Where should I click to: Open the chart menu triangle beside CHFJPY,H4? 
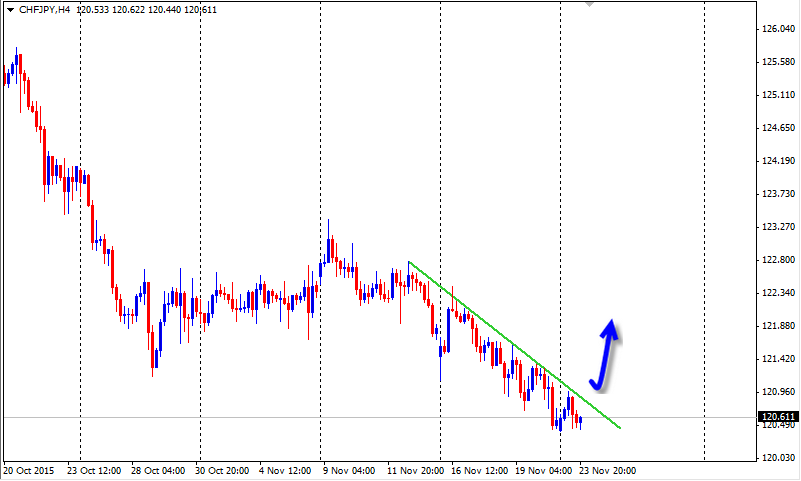(10, 10)
